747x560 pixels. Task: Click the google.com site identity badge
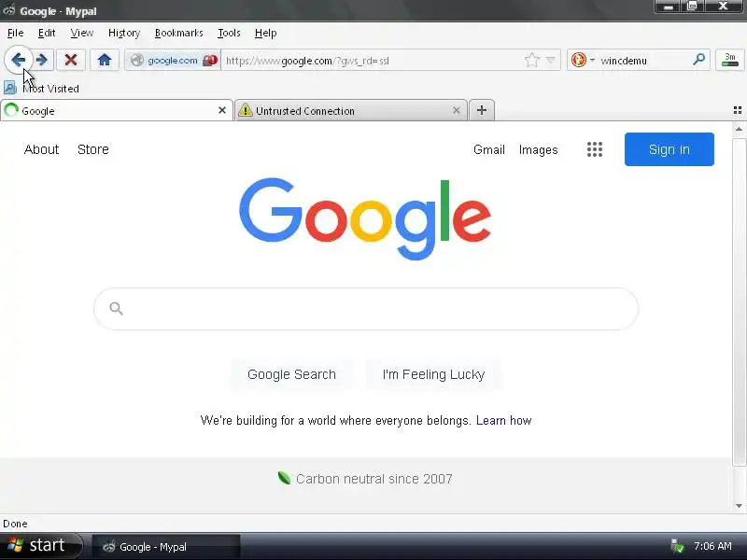coord(173,61)
